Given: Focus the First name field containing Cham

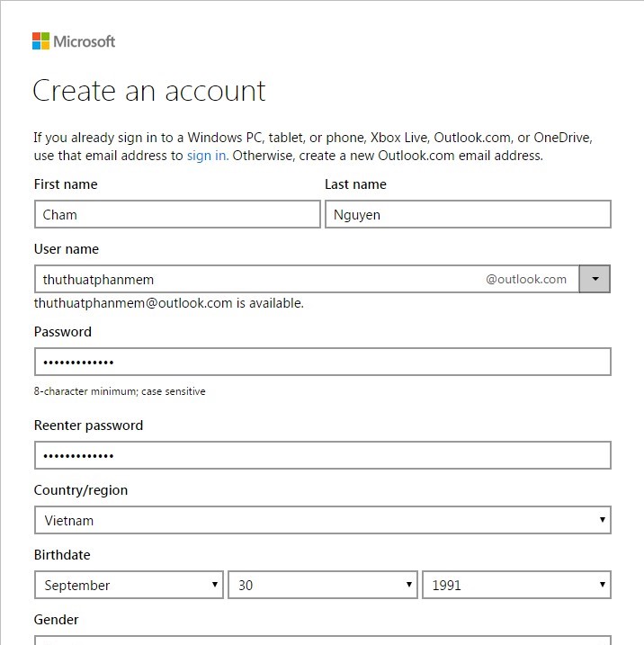Looking at the screenshot, I should pyautogui.click(x=177, y=214).
